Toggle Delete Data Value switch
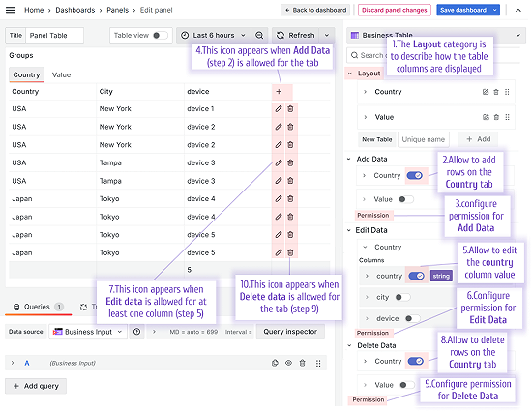This screenshot has width=532, height=412. (407, 385)
